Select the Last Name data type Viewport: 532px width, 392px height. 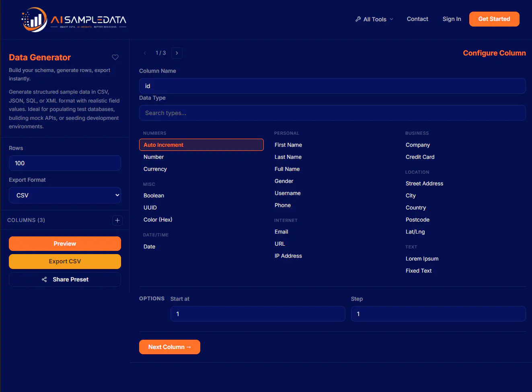point(288,157)
